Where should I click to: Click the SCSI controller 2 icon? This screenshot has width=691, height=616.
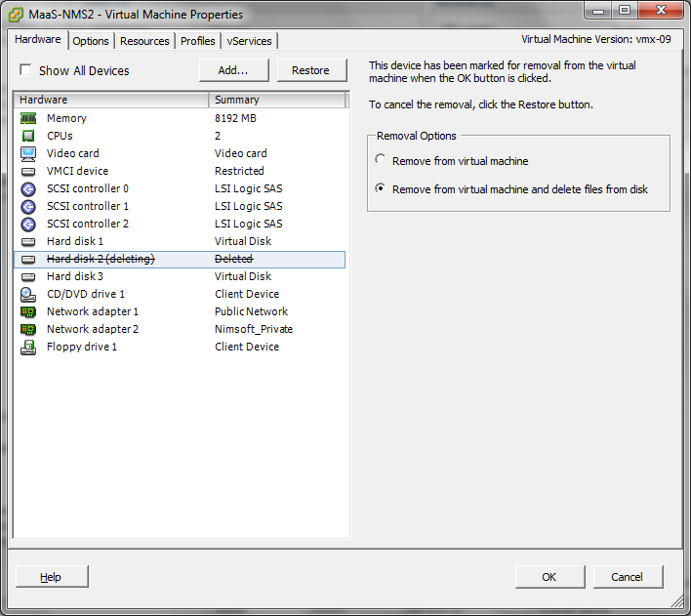click(28, 224)
